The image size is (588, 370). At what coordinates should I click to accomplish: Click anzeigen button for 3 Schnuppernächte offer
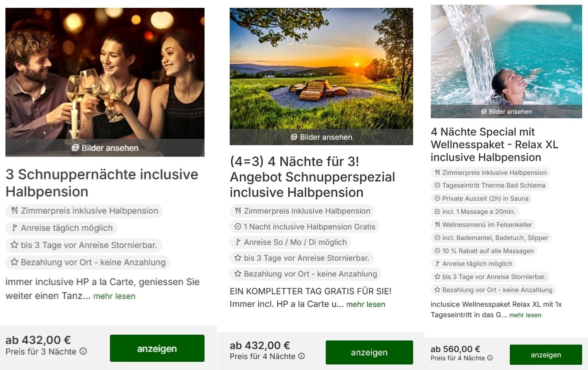(157, 348)
